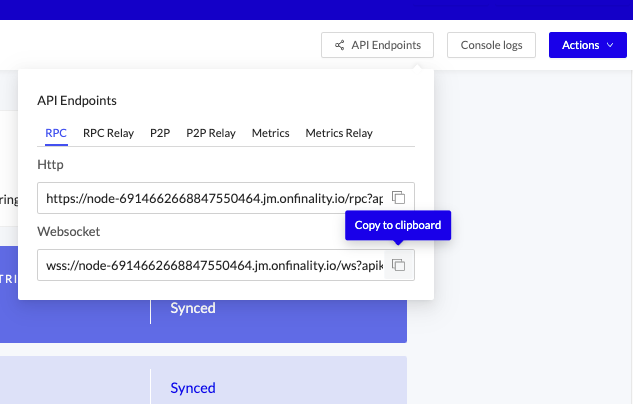633x404 pixels.
Task: Select the RPC tab
Action: point(56,133)
